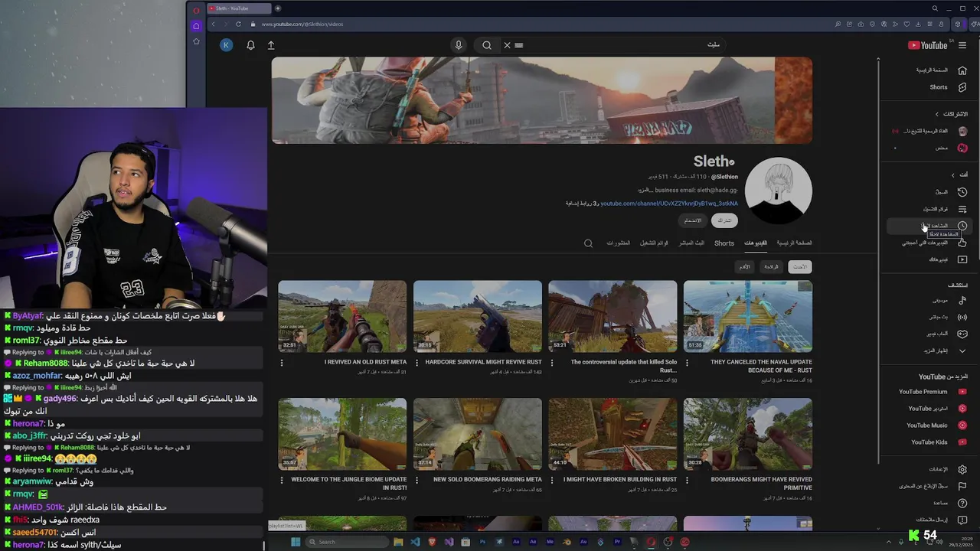Click the Windows Start button in the taskbar
Image resolution: width=980 pixels, height=551 pixels.
296,542
